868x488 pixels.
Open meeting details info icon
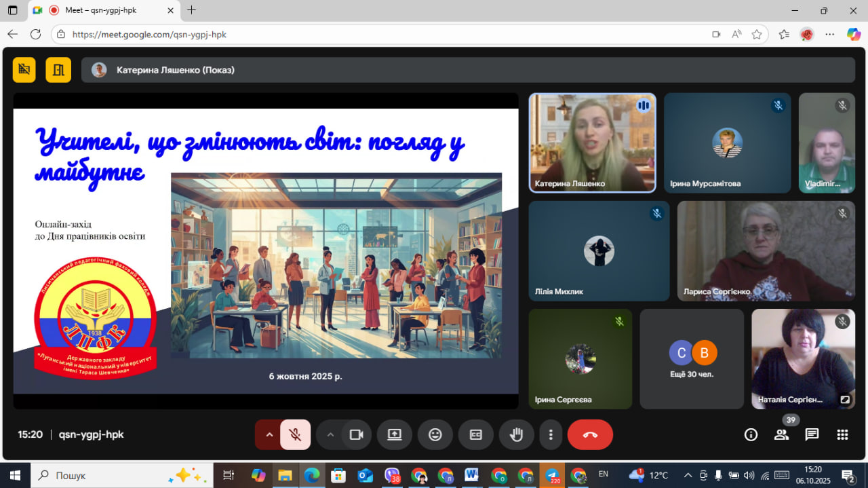click(x=751, y=435)
